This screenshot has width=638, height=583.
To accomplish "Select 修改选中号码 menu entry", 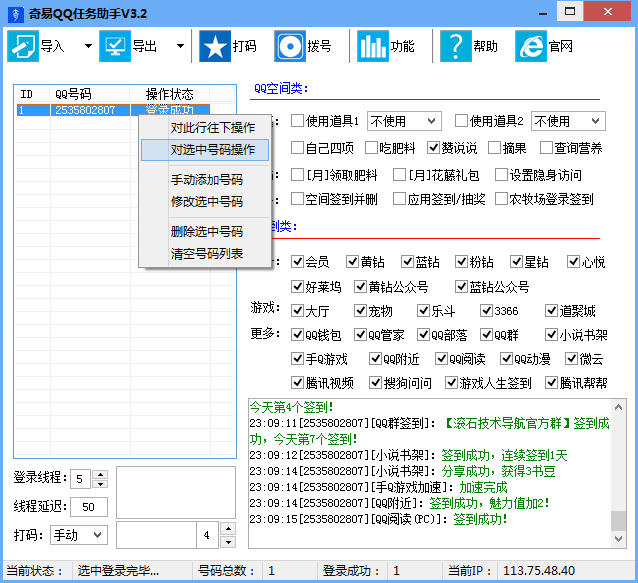I will click(x=205, y=201).
